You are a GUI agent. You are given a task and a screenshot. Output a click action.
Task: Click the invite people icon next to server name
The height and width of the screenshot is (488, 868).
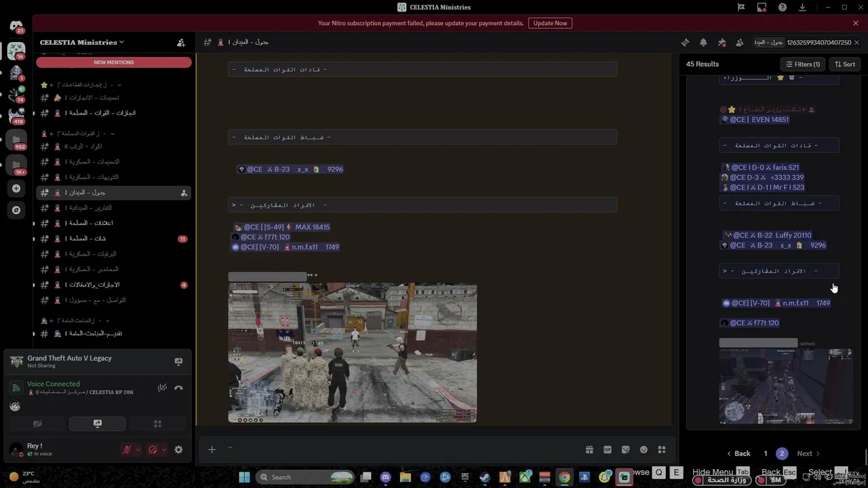tap(181, 42)
